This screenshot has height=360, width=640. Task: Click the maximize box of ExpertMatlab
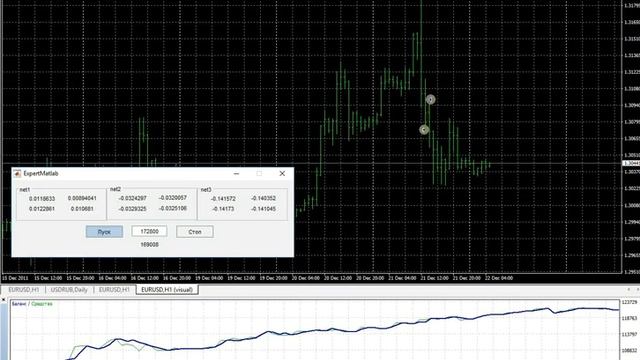click(259, 173)
